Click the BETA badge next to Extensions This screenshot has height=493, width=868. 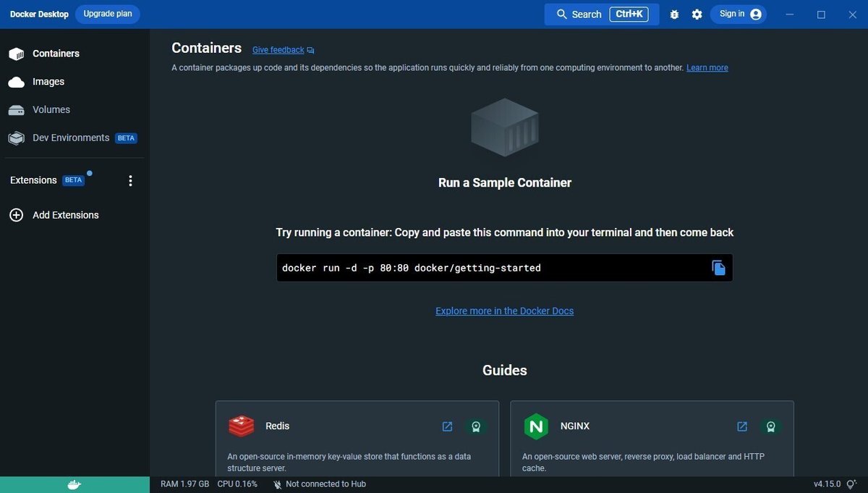pos(73,180)
